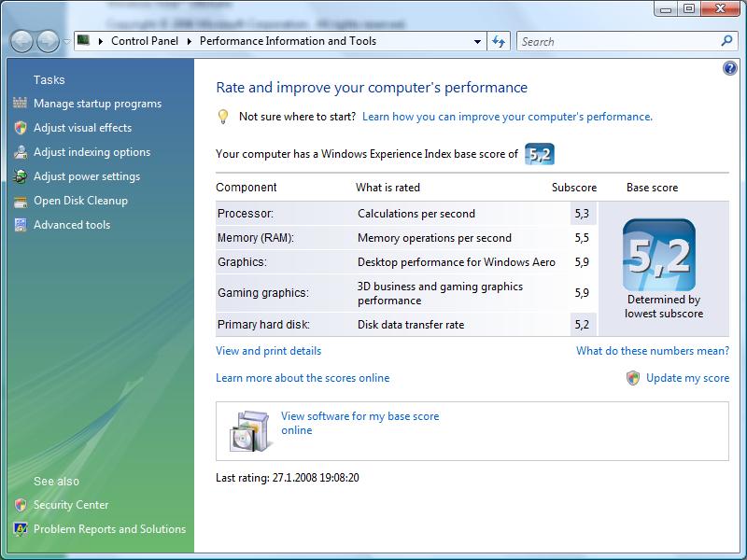Viewport: 747px width, 560px height.
Task: Click the Forward navigation arrow button
Action: point(49,42)
